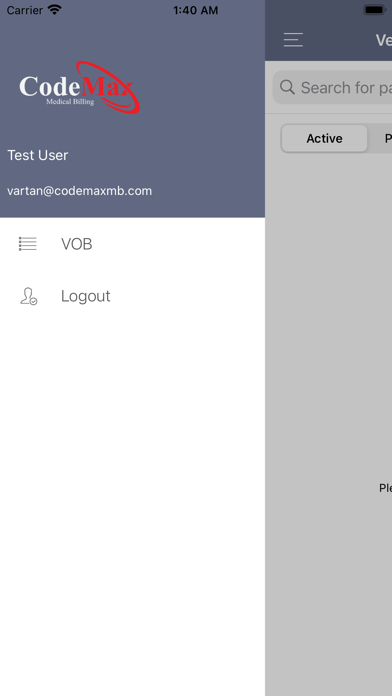Click the CodeMax logo image
The image size is (392, 696).
point(79,87)
